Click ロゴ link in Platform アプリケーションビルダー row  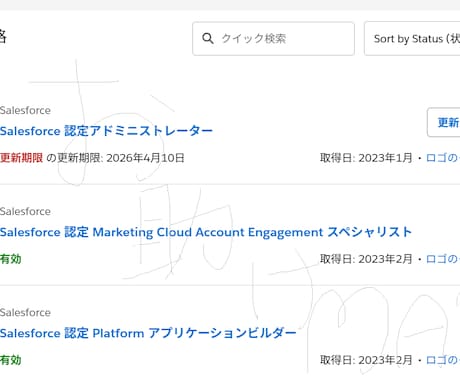pos(443,360)
